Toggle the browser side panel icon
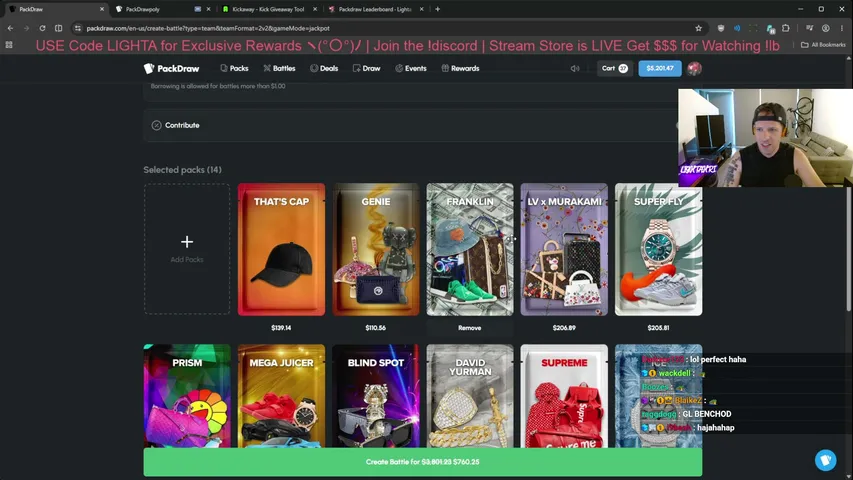Image resolution: width=853 pixels, height=480 pixels. [x=58, y=28]
